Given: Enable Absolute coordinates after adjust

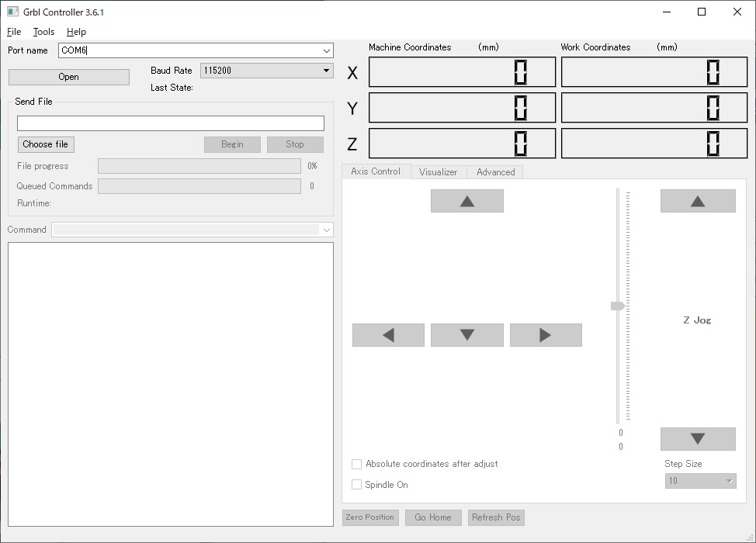Looking at the screenshot, I should click(x=356, y=464).
